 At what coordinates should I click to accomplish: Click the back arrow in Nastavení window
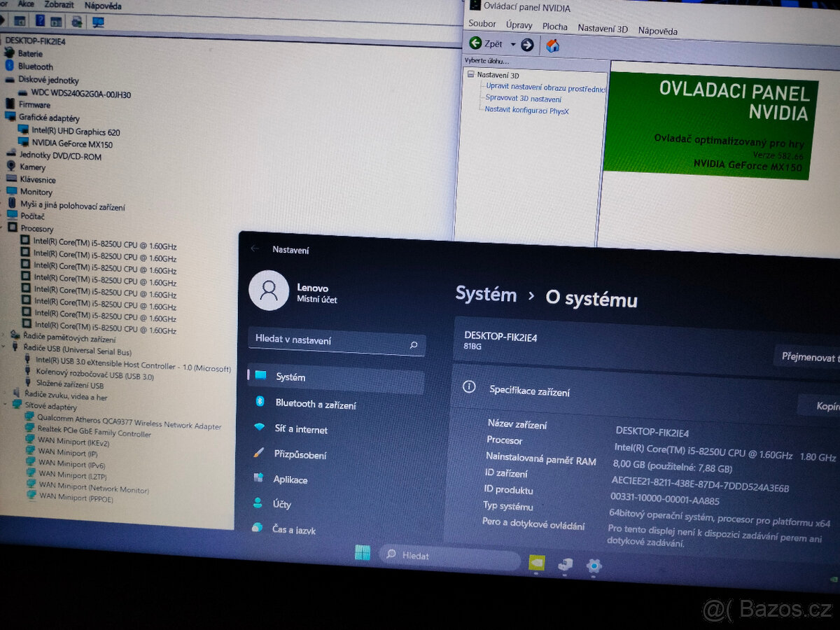(x=255, y=248)
